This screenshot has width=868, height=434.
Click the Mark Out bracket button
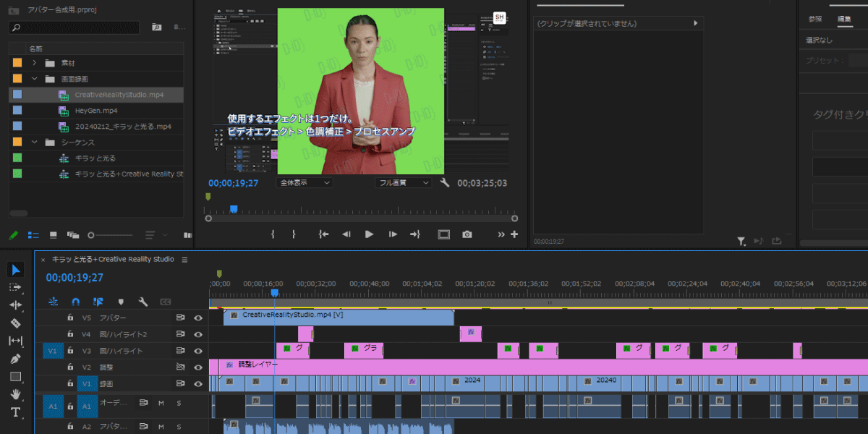pos(294,234)
